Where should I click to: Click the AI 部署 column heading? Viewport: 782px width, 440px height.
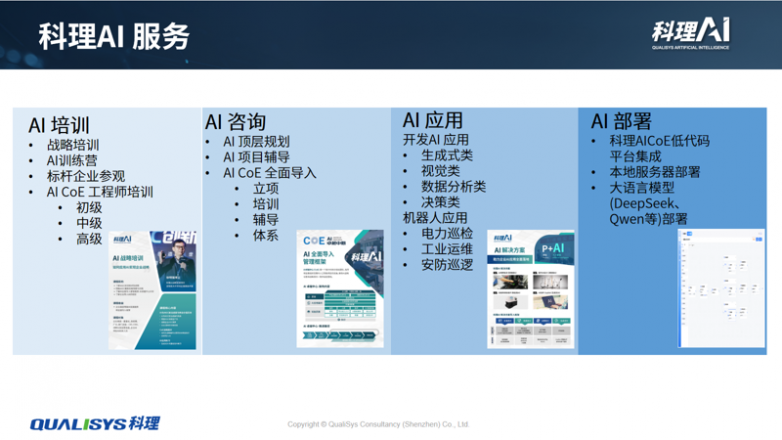click(x=622, y=121)
